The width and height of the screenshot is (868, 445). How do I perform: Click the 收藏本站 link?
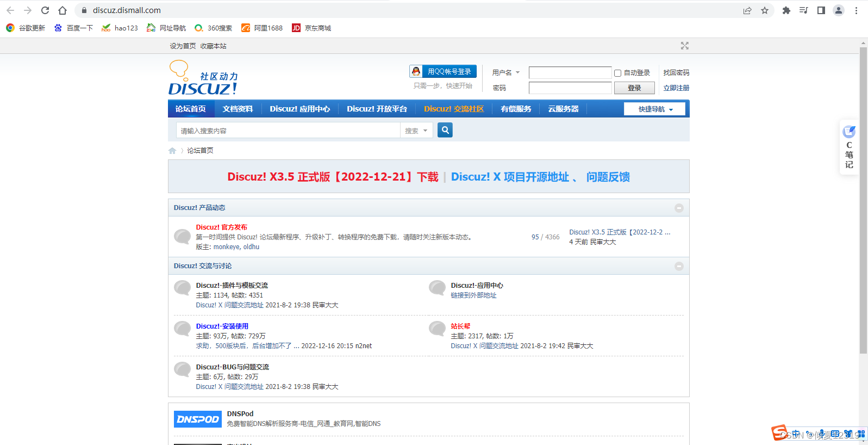coord(213,46)
